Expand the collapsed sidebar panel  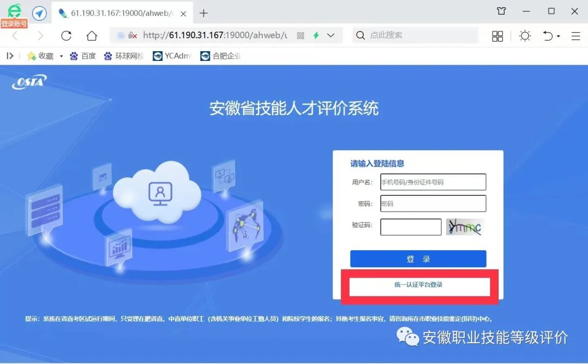(10, 55)
